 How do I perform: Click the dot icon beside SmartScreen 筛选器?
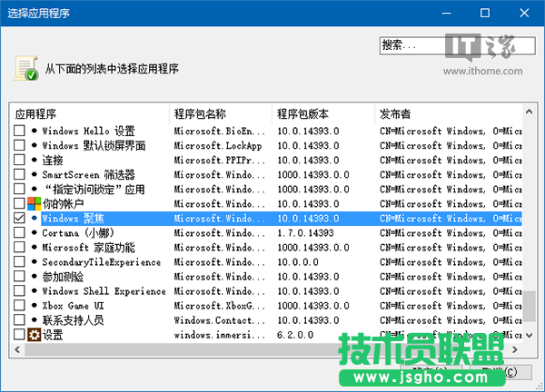[34, 175]
